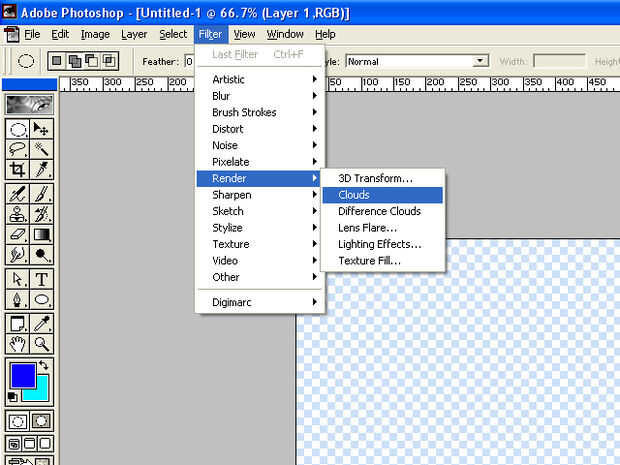Open the Window menu
Screen dimensions: 620x465
point(285,34)
